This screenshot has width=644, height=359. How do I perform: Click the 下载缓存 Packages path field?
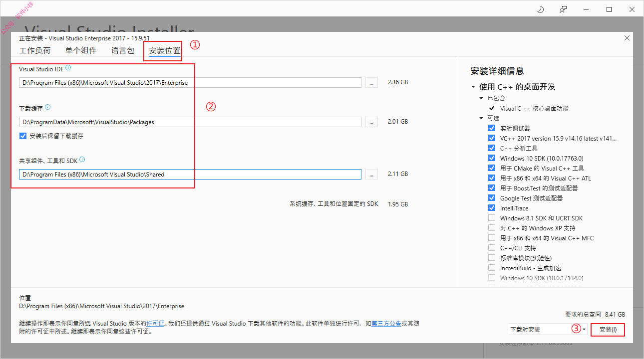pos(190,122)
